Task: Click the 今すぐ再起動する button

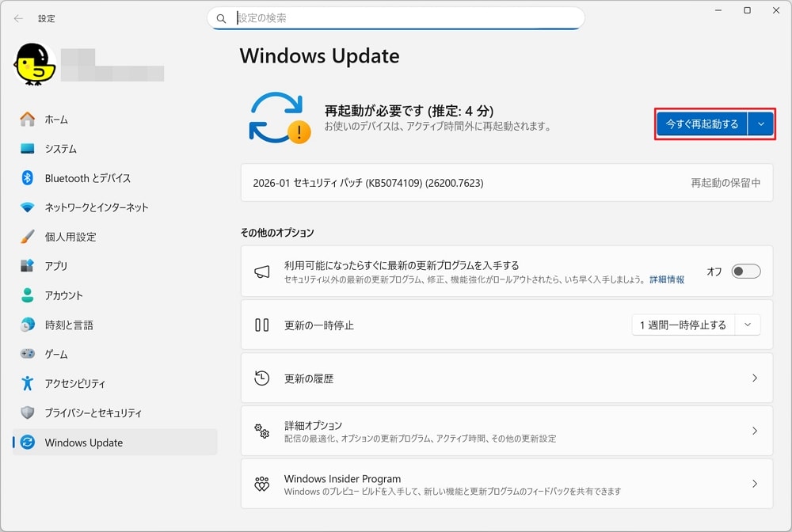Action: [x=702, y=124]
